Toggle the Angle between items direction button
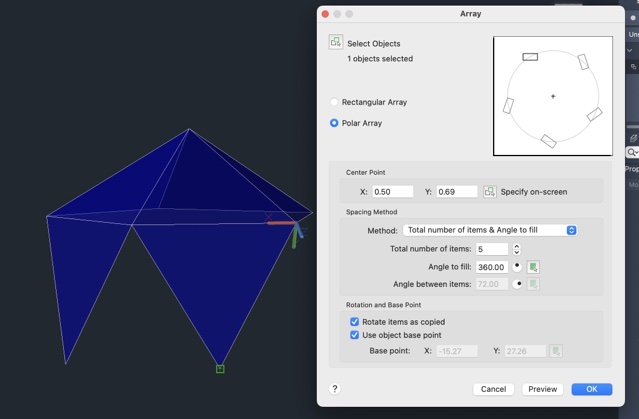This screenshot has width=639, height=419. (x=517, y=284)
